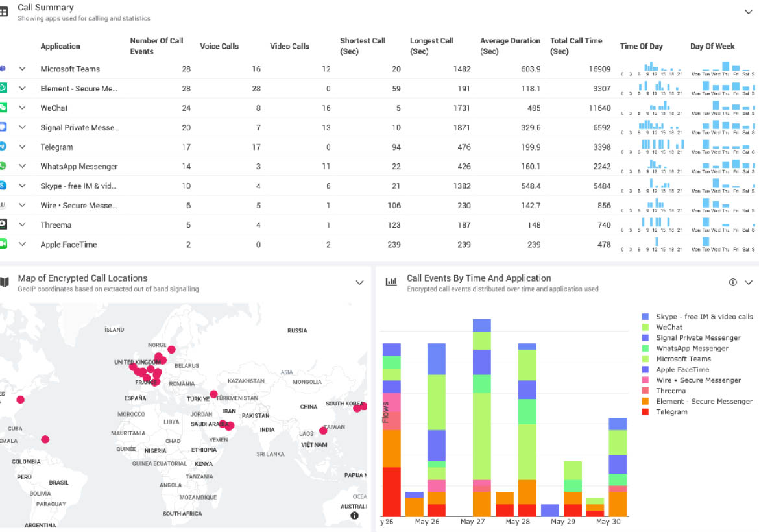Viewport: 759px width, 532px height.
Task: Expand the Signal Private Messenger row
Action: tap(23, 127)
